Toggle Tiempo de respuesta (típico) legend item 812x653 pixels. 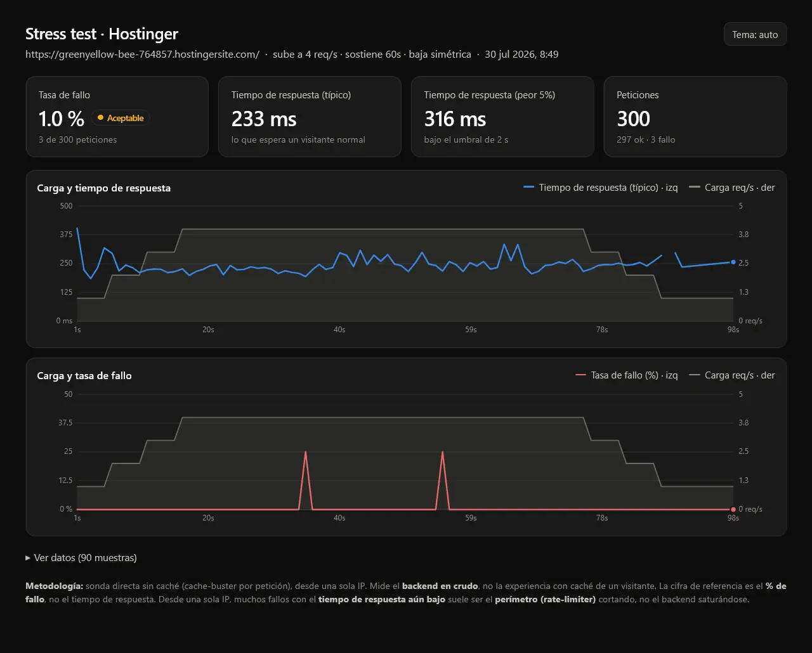pos(601,188)
